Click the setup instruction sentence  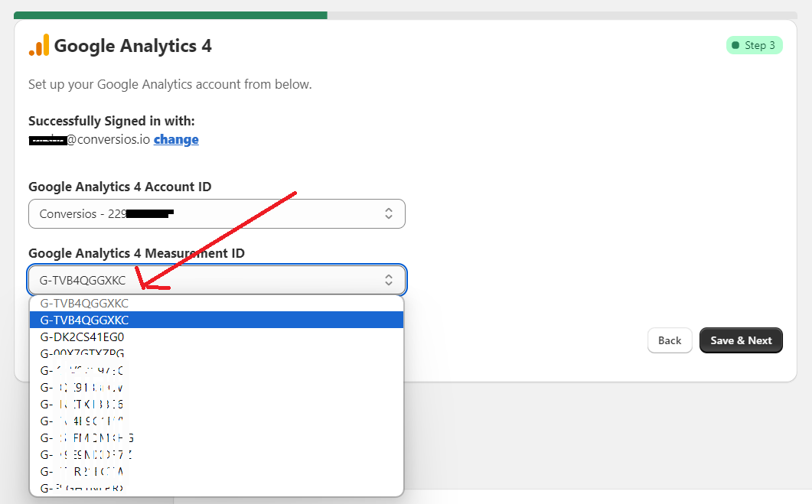tap(170, 84)
